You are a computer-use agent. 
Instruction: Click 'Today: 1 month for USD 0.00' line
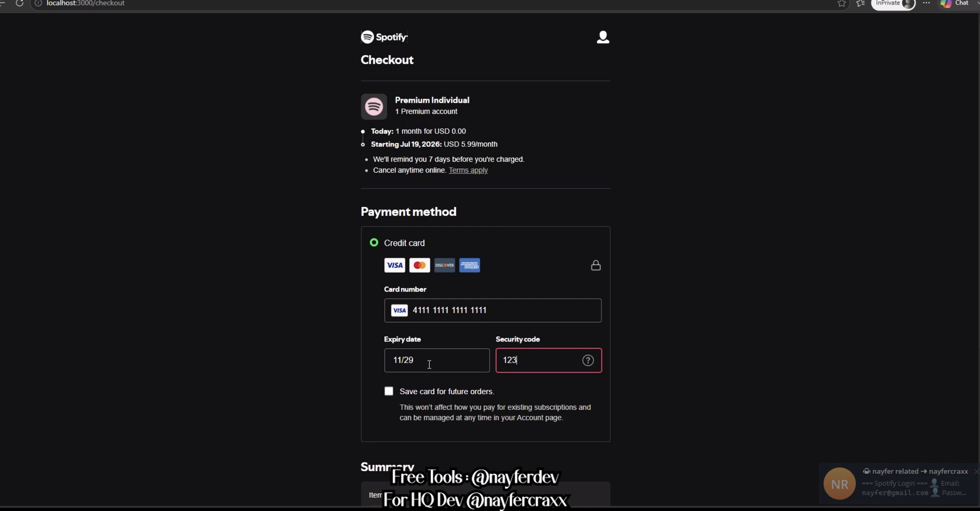click(418, 131)
